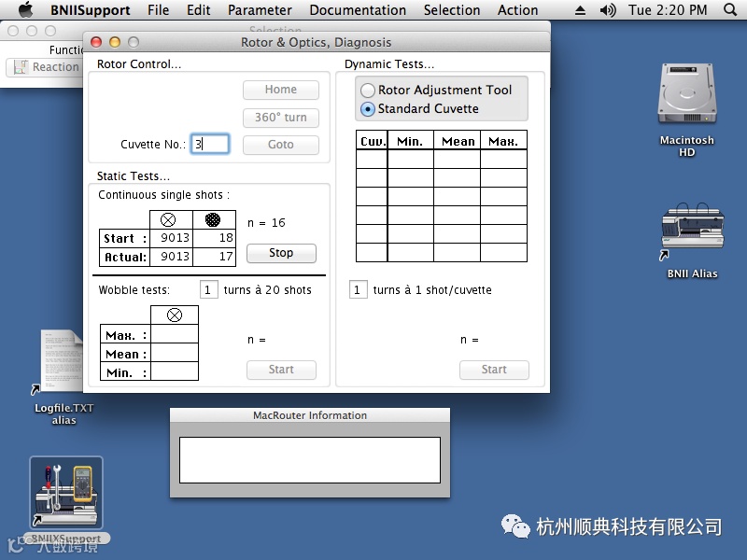Select Rotor Adjustment Tool radio button
Viewport: 747px width, 560px height.
[368, 91]
